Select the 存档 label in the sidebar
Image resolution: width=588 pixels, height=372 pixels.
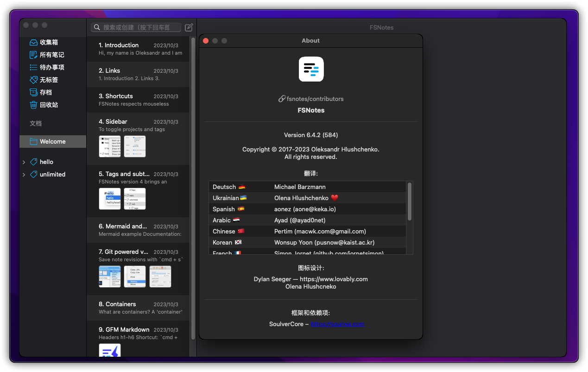click(46, 92)
